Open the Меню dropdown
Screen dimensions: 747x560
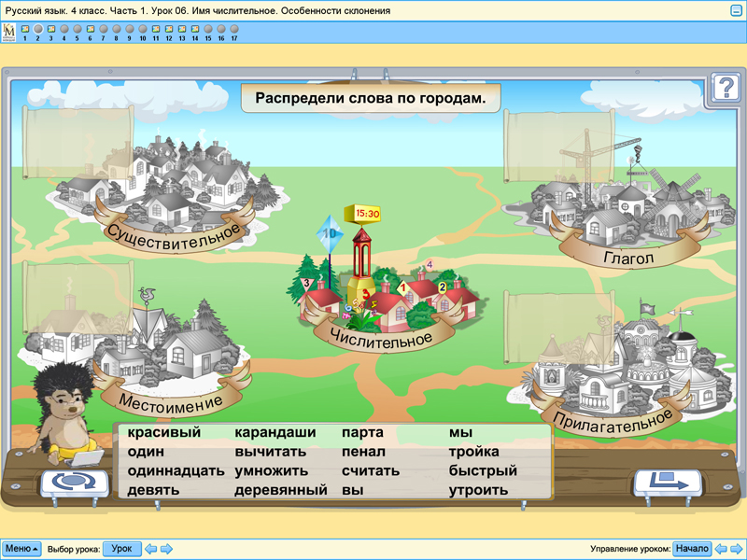point(22,549)
